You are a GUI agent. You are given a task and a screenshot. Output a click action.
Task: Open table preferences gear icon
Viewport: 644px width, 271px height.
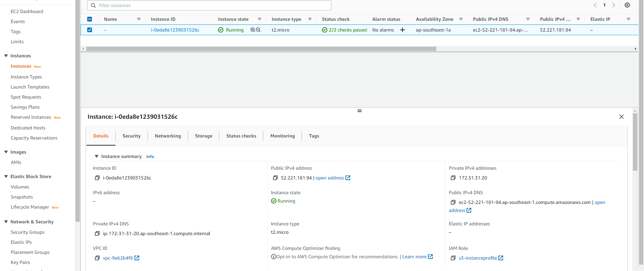point(627,5)
